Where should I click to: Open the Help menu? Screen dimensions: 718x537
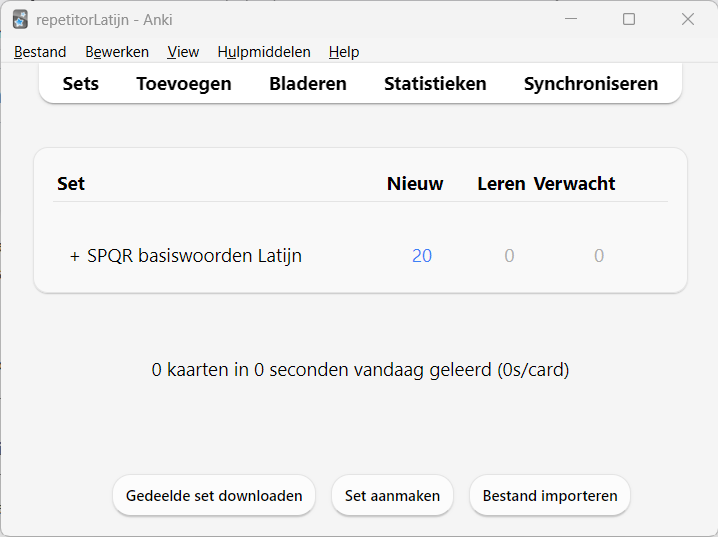344,52
